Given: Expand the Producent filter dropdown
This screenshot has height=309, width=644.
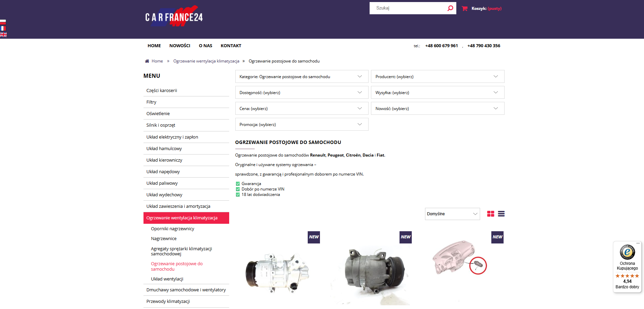Looking at the screenshot, I should [x=437, y=77].
